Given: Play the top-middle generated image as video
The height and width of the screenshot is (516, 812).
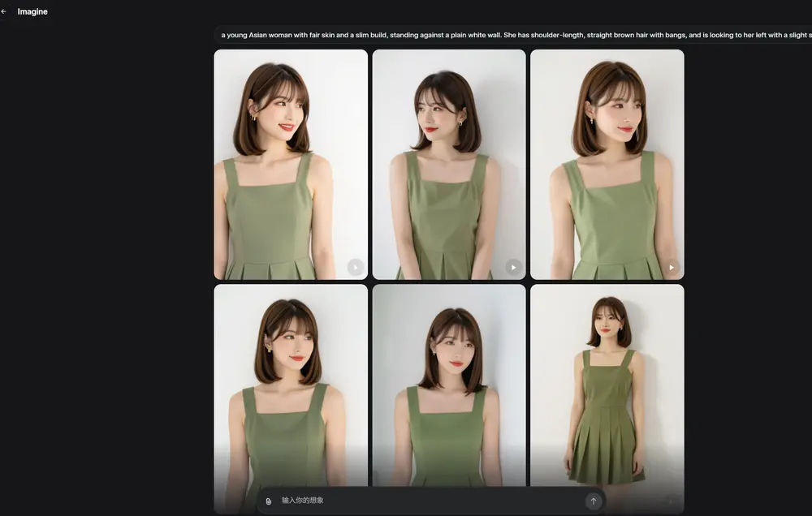Looking at the screenshot, I should point(513,267).
